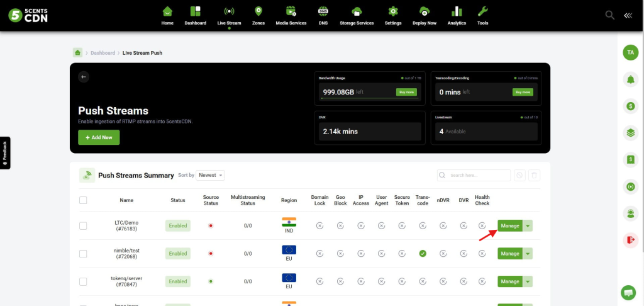Open Settings in top navigation
Viewport: 644px width, 306px height.
click(x=393, y=16)
